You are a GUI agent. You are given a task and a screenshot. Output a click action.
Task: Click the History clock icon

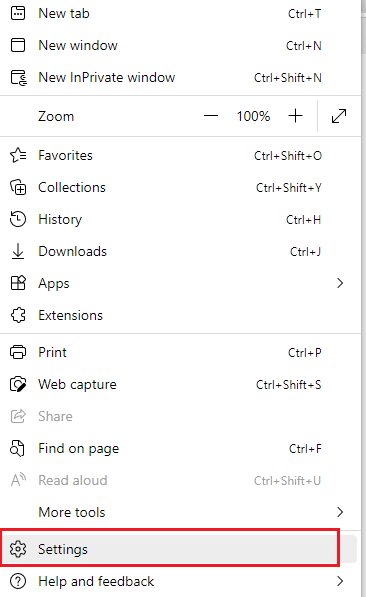pos(18,219)
